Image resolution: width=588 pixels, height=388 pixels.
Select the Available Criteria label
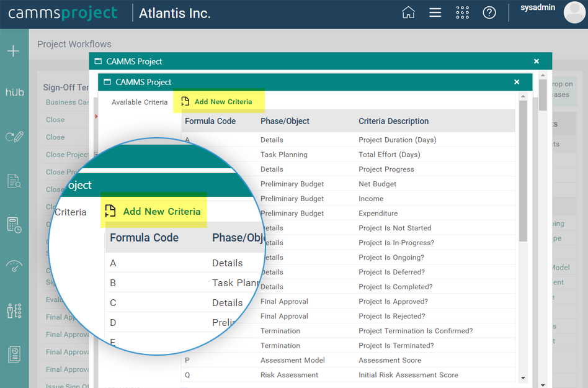click(140, 102)
